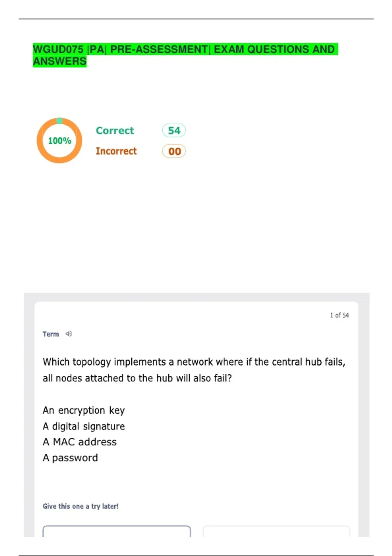
Task: Click the Correct count badge showing 54
Action: pos(174,130)
